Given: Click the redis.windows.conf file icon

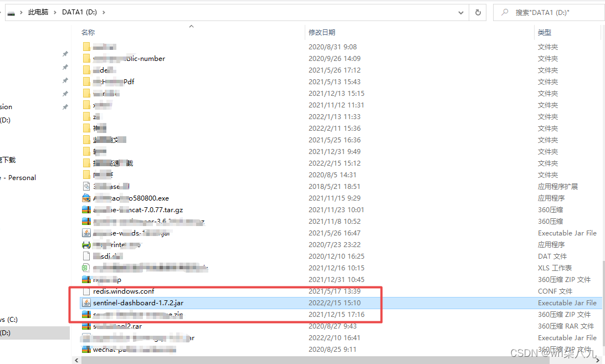Looking at the screenshot, I should [x=86, y=291].
